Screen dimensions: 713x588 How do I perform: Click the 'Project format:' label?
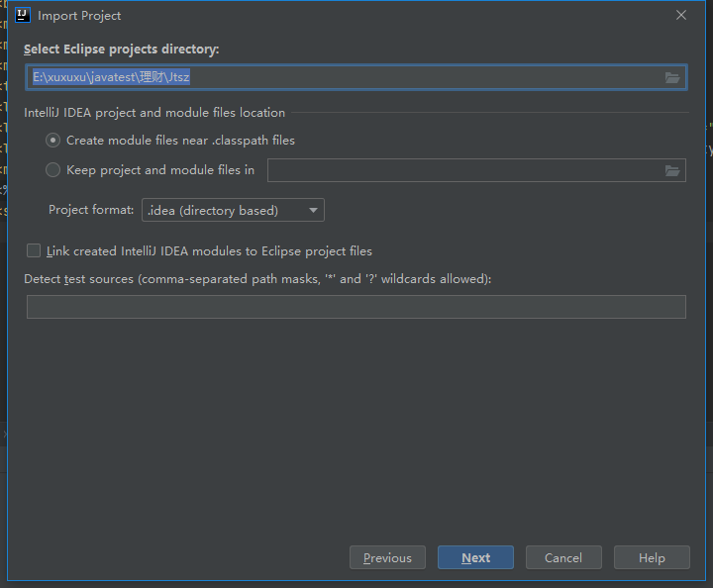(x=91, y=210)
